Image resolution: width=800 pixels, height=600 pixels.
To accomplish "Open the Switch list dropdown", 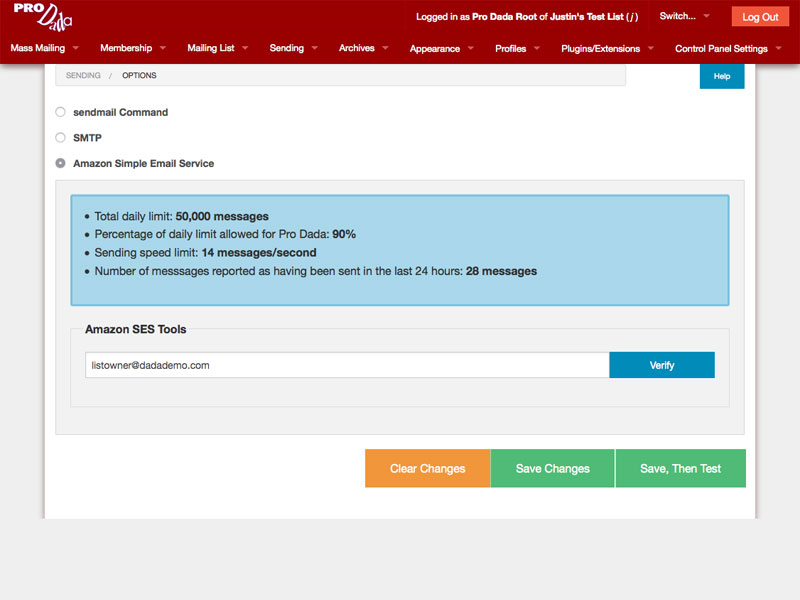I will [684, 16].
